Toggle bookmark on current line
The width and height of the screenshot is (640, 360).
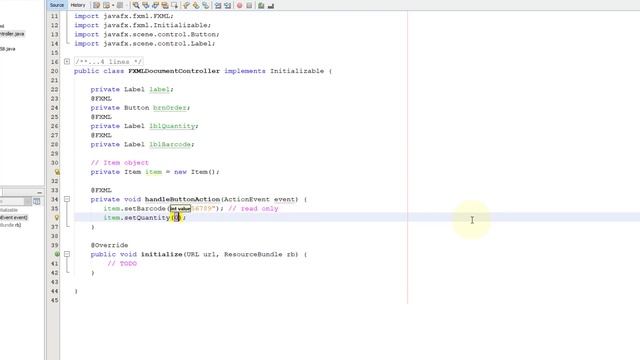coord(205,5)
